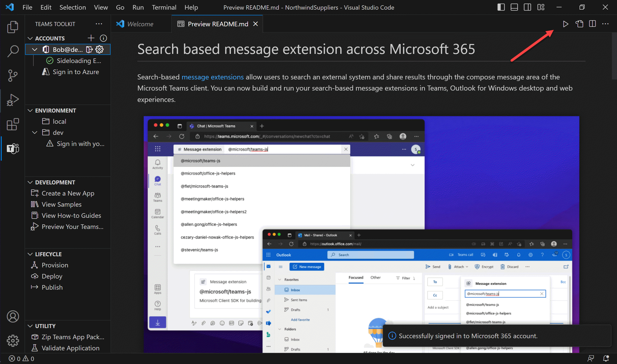The image size is (617, 364).
Task: Click Provision in Lifecycle
Action: [x=55, y=265]
